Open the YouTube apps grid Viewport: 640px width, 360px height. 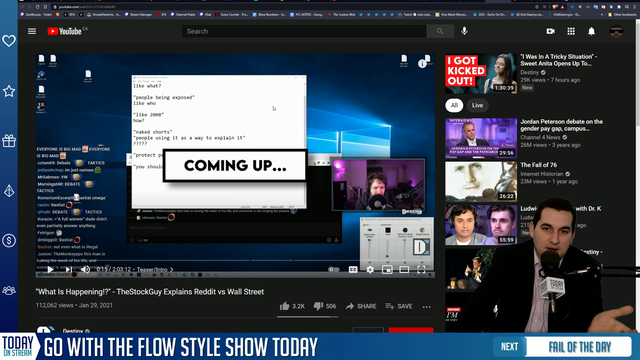click(x=571, y=31)
